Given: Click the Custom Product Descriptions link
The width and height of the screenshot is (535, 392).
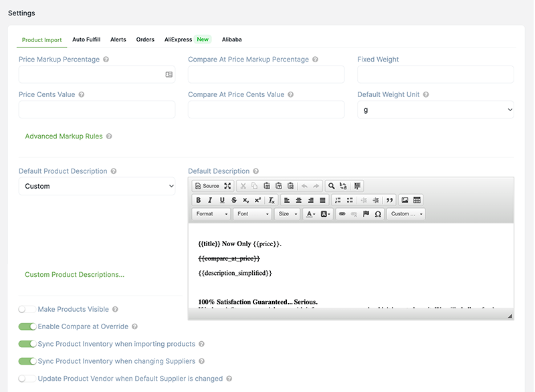Looking at the screenshot, I should point(74,275).
